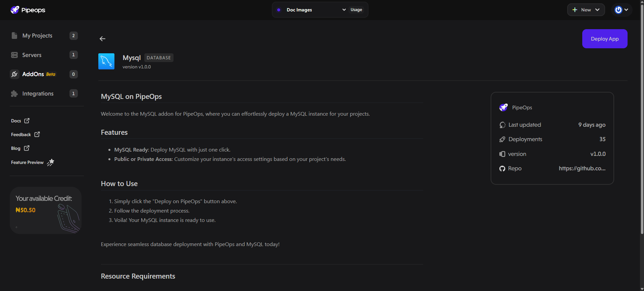
Task: Click the Pipeops rocket logo icon
Action: point(15,10)
